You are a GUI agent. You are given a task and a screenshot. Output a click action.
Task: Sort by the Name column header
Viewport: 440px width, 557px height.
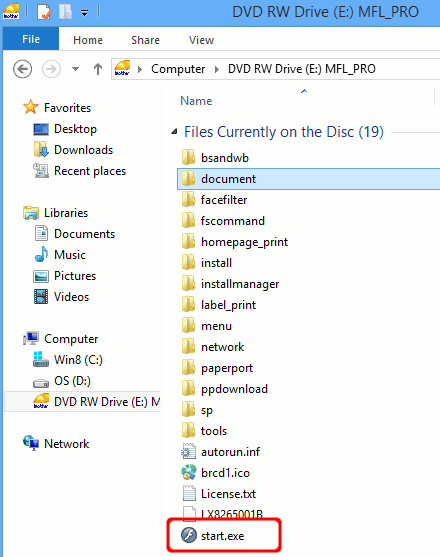pos(196,101)
